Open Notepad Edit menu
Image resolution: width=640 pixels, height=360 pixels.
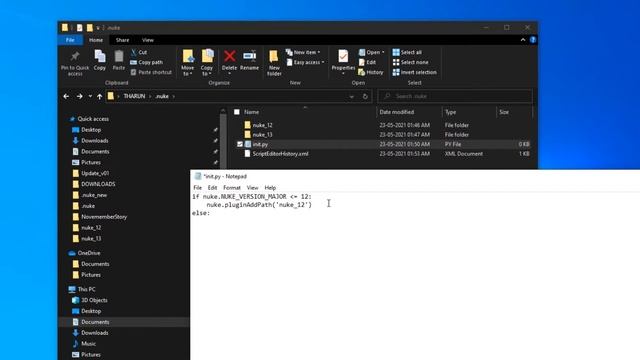[212, 188]
